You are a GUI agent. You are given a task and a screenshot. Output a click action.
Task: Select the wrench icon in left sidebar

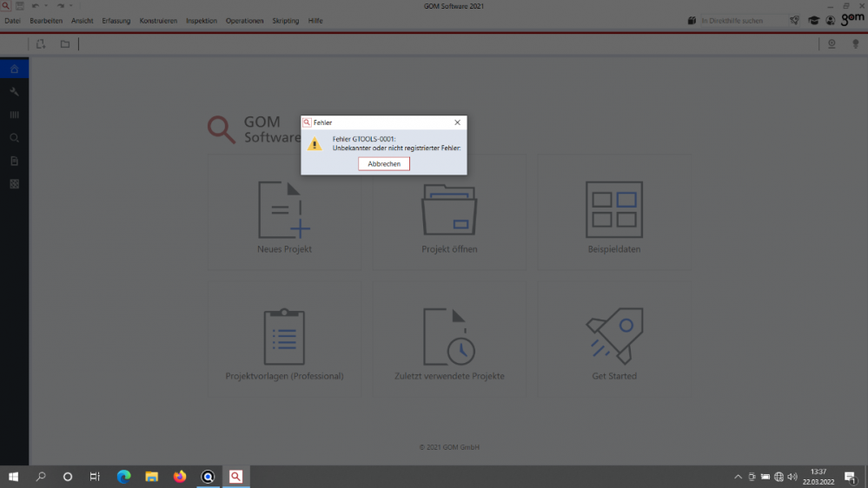click(15, 92)
